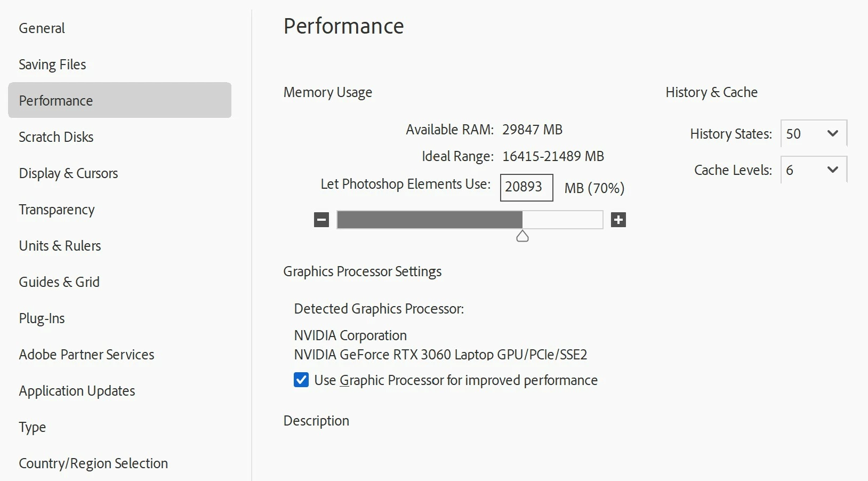The width and height of the screenshot is (868, 481).
Task: Select the Performance category
Action: click(x=56, y=101)
